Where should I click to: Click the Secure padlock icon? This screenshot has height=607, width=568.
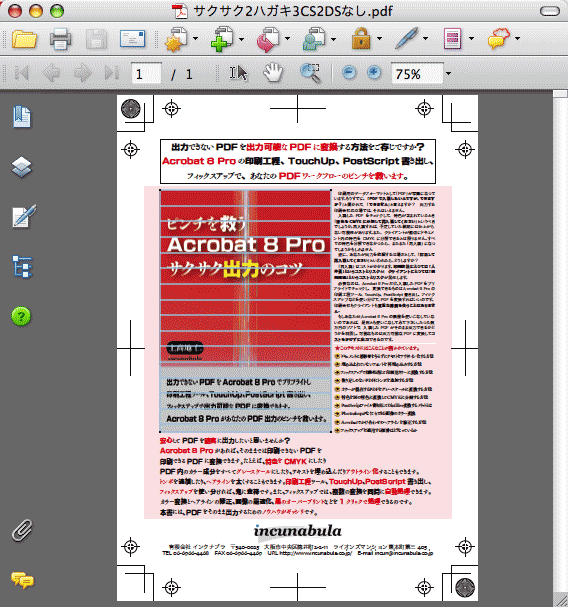[361, 39]
